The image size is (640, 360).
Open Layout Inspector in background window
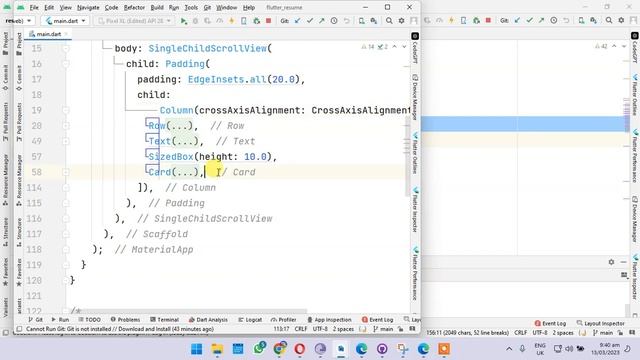pyautogui.click(x=600, y=323)
